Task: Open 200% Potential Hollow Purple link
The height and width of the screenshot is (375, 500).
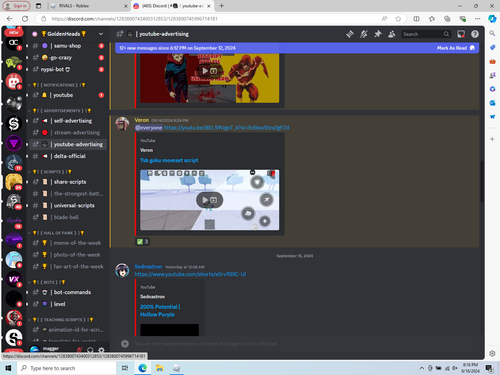Action: (x=160, y=311)
